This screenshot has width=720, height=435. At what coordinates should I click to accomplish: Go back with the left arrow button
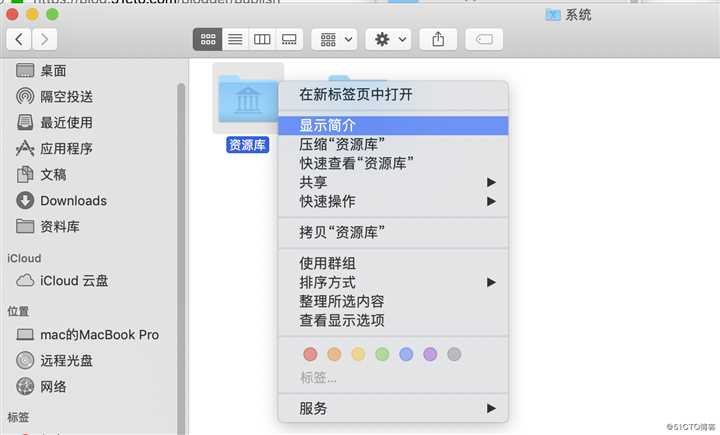[18, 40]
